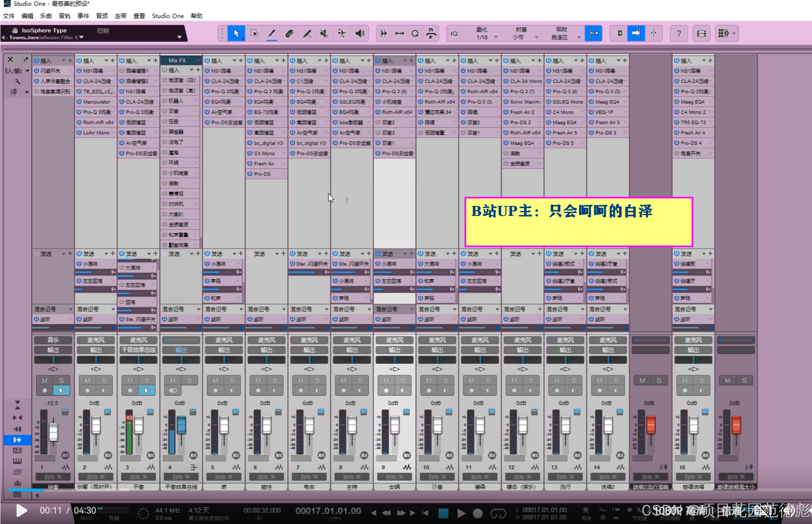Open the 音轨 menu
Screen dimensions: 812x524
tap(65, 16)
